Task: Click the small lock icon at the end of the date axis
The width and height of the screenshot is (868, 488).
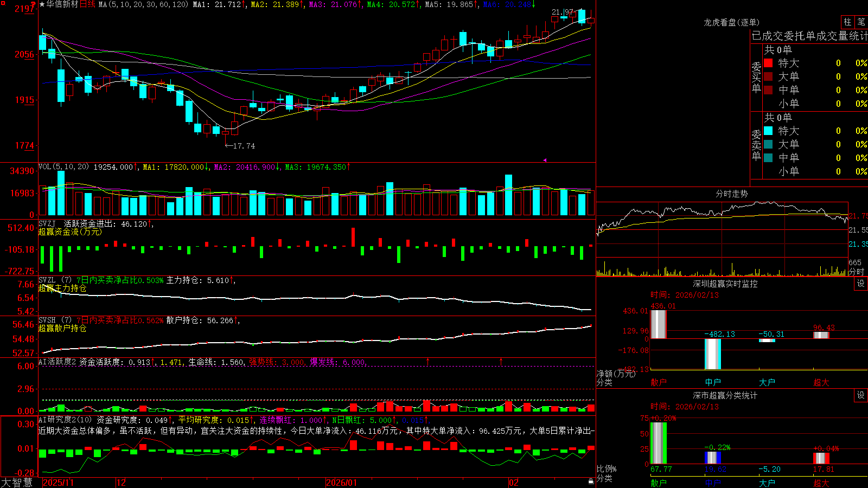Action: 591,481
